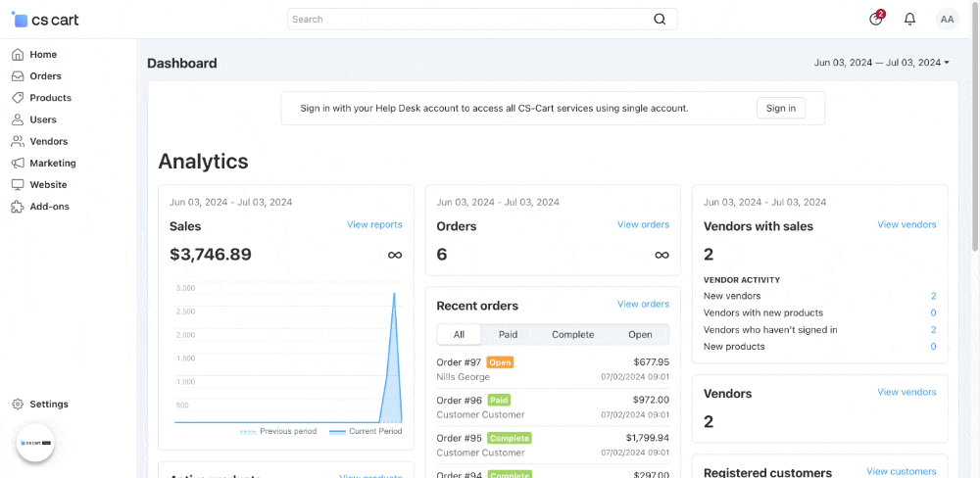Image resolution: width=980 pixels, height=478 pixels.
Task: Follow the View reports link
Action: pos(374,224)
